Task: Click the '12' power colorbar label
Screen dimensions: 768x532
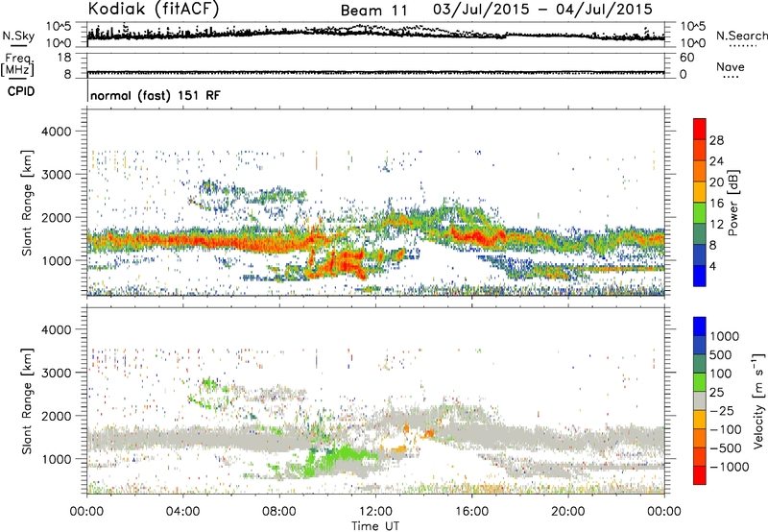Action: [x=716, y=225]
